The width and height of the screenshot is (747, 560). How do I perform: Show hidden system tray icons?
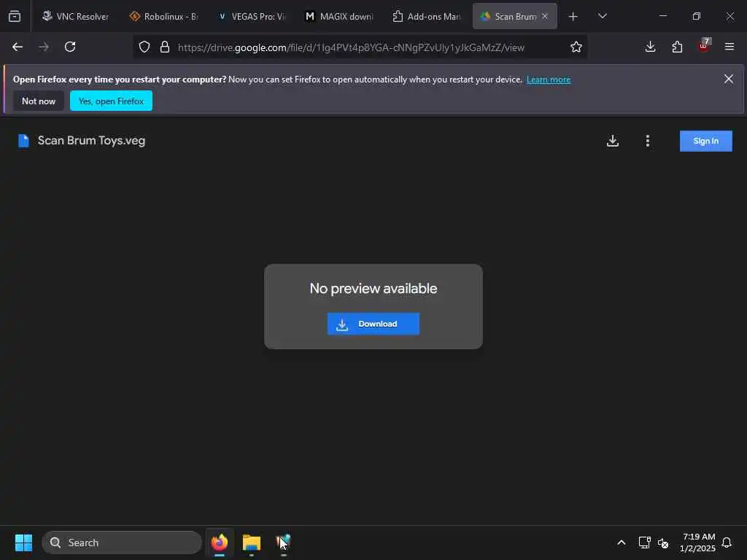(x=622, y=542)
